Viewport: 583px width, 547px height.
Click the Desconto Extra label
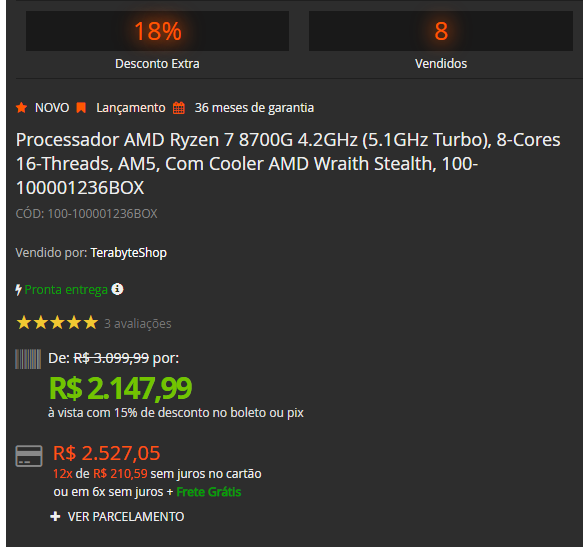[157, 64]
